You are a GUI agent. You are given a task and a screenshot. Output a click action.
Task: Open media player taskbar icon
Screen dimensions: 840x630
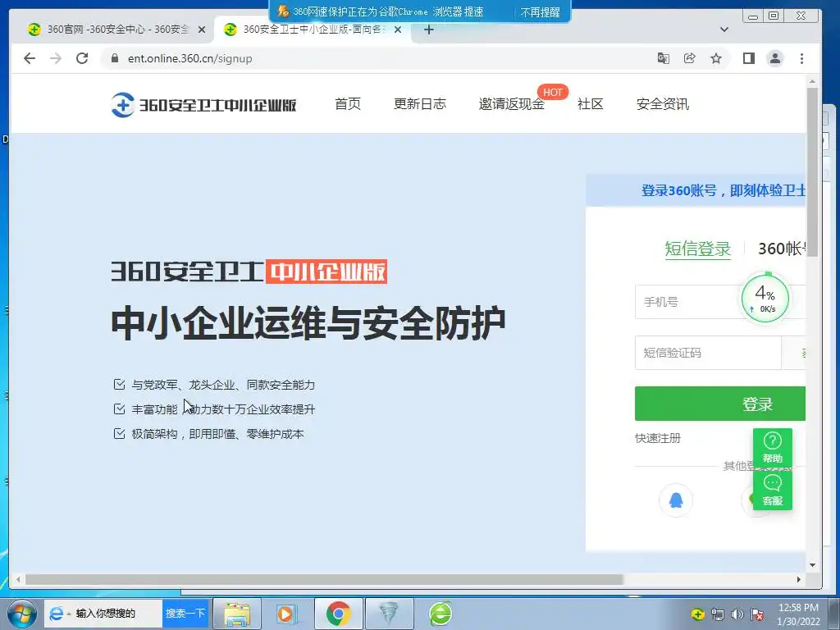(286, 614)
